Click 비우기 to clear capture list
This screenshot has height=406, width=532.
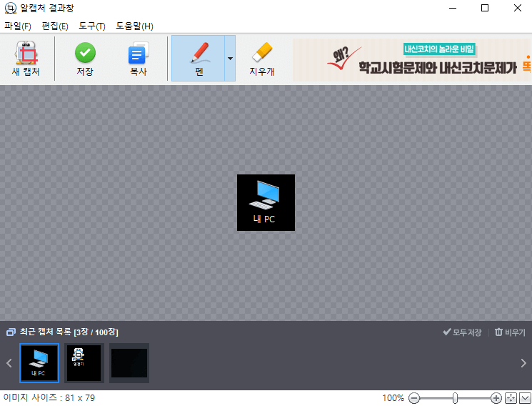[x=510, y=332]
